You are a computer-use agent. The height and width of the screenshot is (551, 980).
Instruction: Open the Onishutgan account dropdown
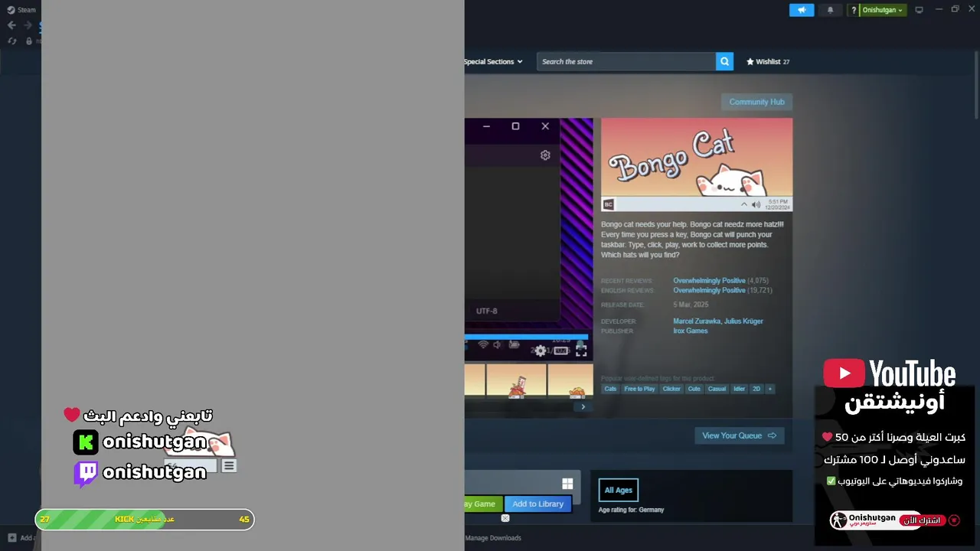coord(882,10)
